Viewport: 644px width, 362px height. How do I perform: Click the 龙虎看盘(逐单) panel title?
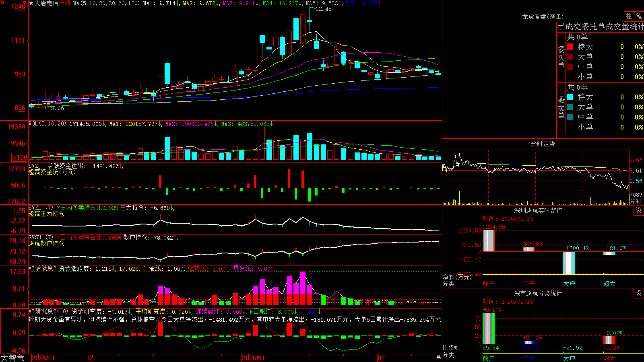543,16
